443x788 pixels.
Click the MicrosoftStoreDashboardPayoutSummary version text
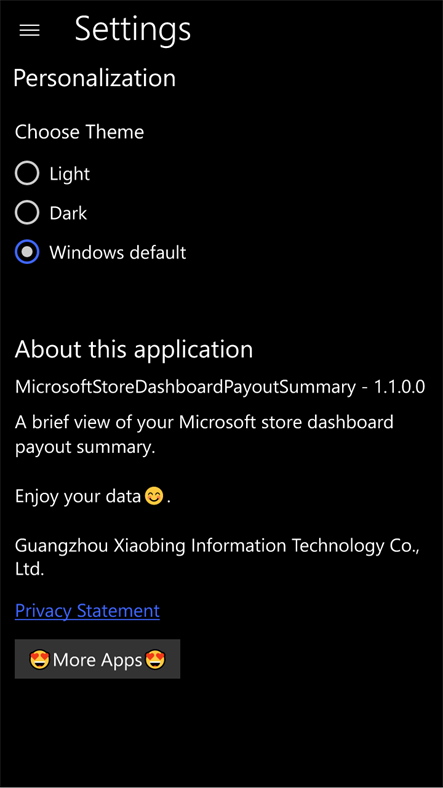220,387
